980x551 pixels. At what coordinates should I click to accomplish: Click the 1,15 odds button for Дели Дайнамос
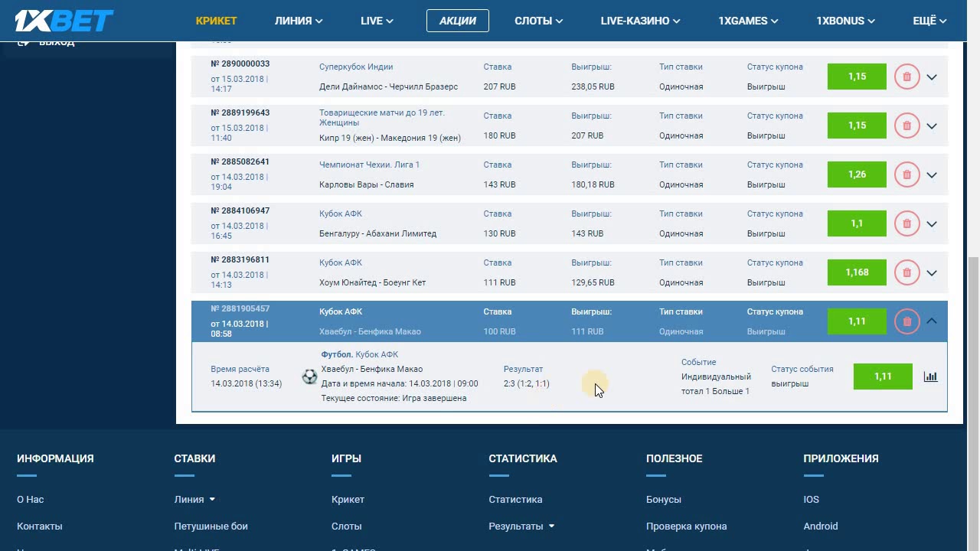click(x=857, y=77)
